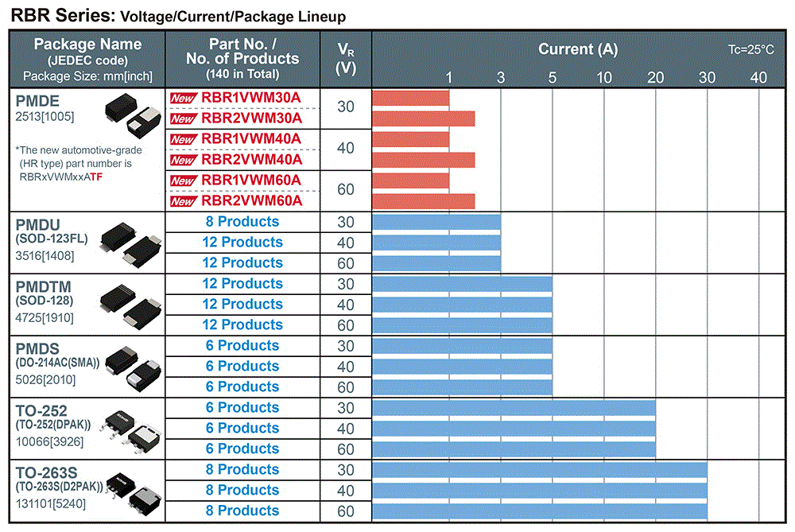
Task: Click the PMDS SMA package image
Action: click(x=133, y=369)
